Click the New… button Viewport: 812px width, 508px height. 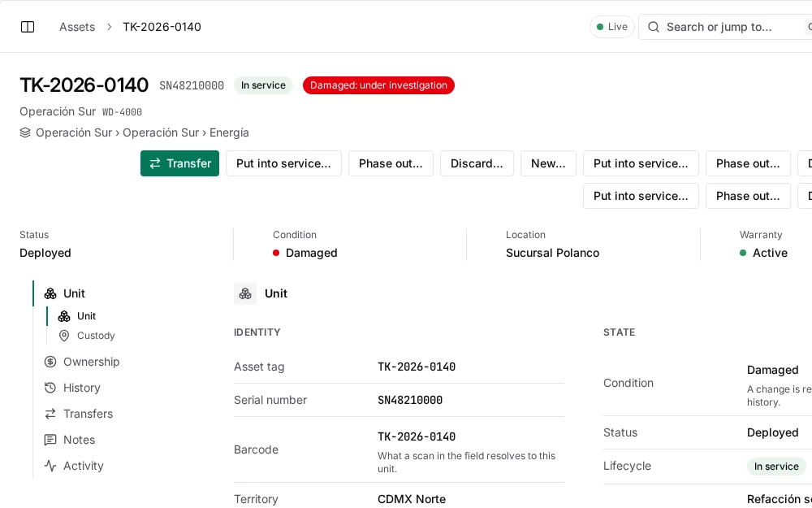tap(548, 163)
